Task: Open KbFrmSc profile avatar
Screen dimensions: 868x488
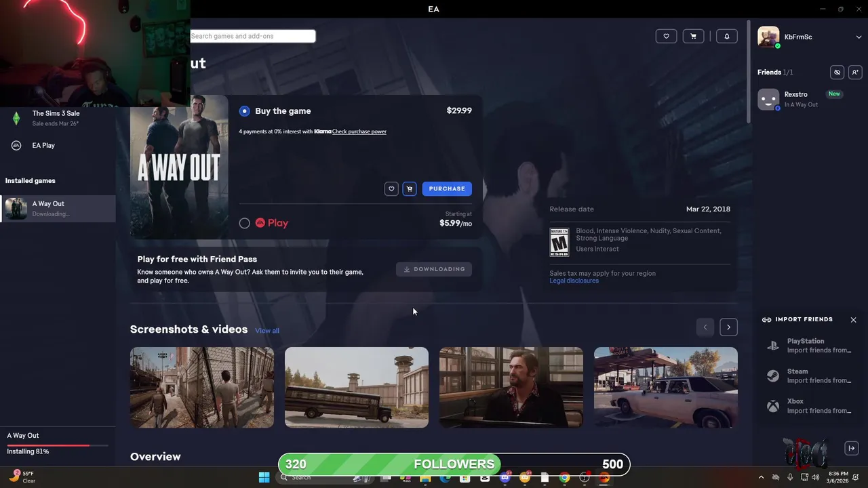Action: 768,37
